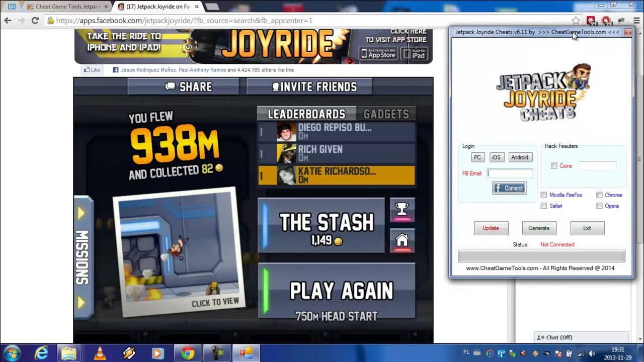Image resolution: width=644 pixels, height=362 pixels.
Task: Check the Opera browser option
Action: pos(599,206)
